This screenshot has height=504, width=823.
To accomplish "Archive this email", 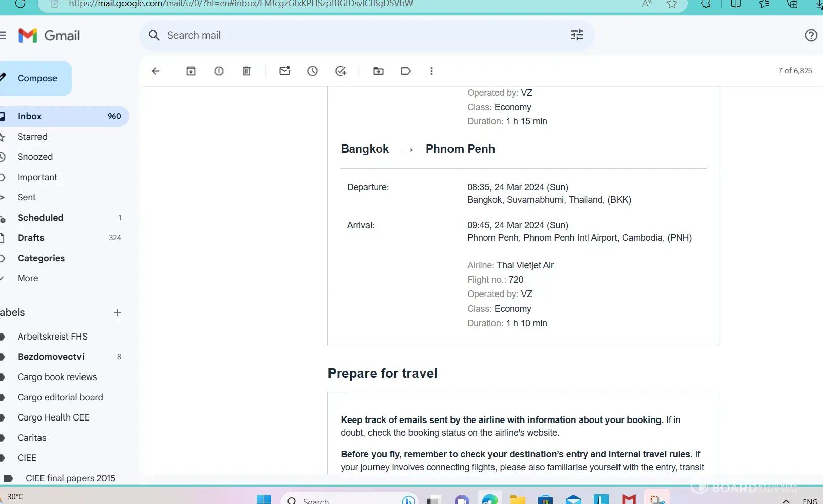I will 191,71.
